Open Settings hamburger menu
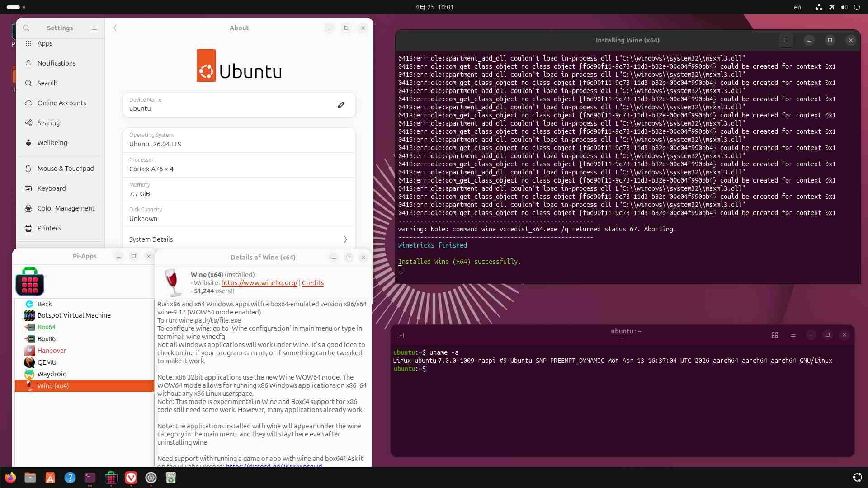The image size is (868, 488). 94,28
